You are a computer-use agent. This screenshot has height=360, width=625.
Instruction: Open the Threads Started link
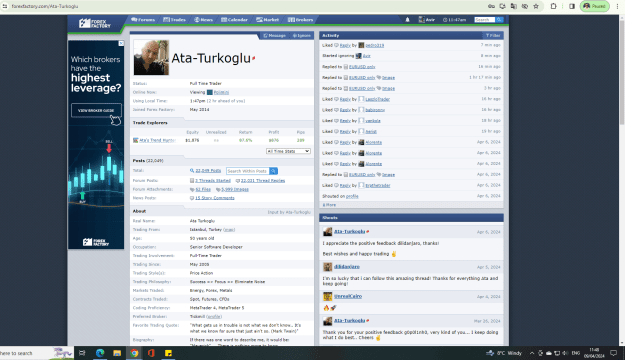click(213, 181)
